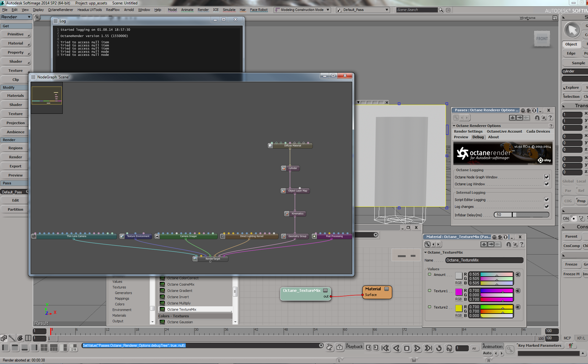Click the Infobar Delay slider
Image resolution: width=588 pixels, height=364 pixels.
coord(521,215)
